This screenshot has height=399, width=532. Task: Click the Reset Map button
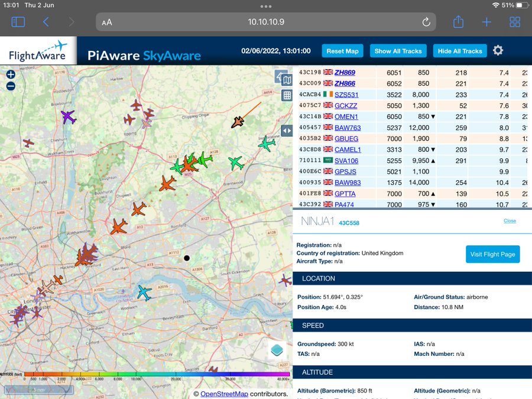point(342,51)
